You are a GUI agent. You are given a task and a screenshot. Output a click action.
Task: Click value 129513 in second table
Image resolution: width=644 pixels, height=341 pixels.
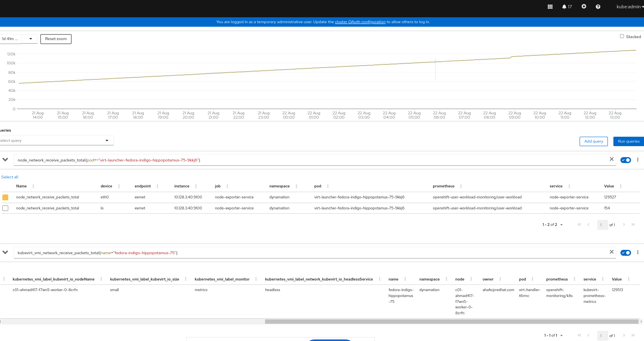point(617,290)
